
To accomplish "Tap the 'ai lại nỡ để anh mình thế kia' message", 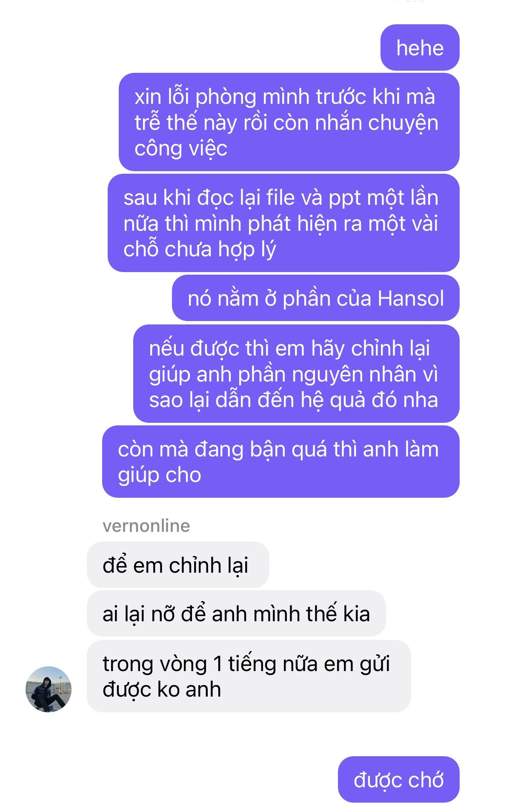I will coord(236,614).
